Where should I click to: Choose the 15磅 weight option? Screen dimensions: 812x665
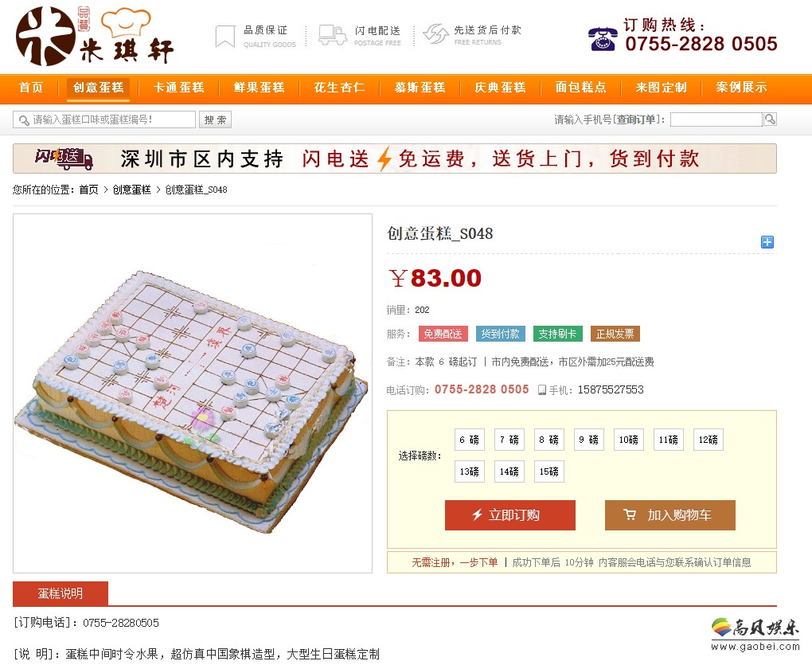[x=549, y=471]
